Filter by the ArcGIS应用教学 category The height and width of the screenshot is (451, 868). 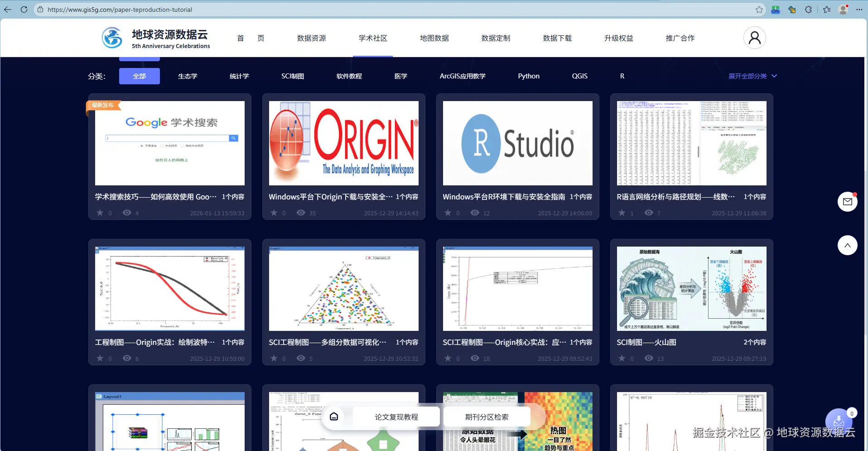click(x=463, y=76)
